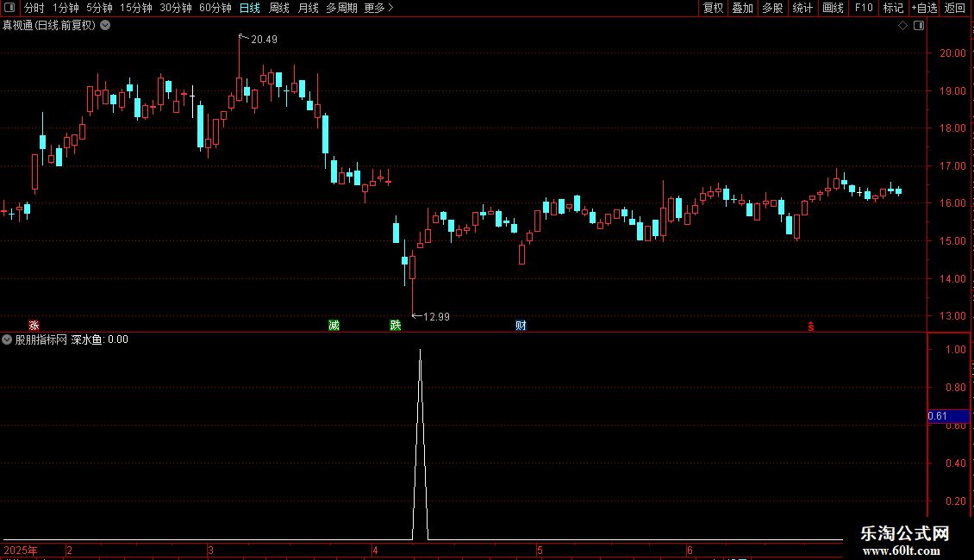Click month 6 on the date axis

[690, 550]
